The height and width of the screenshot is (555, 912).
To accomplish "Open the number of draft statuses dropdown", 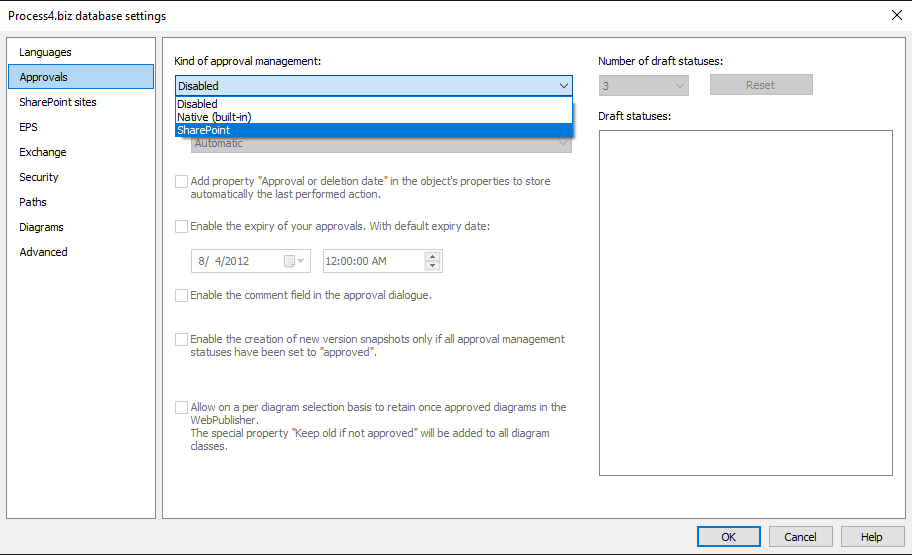I will click(643, 86).
